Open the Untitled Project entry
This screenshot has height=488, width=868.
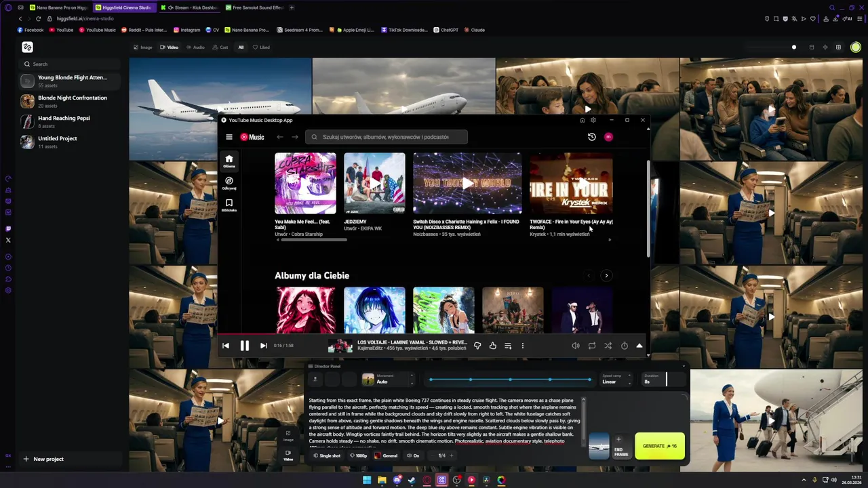[71, 142]
